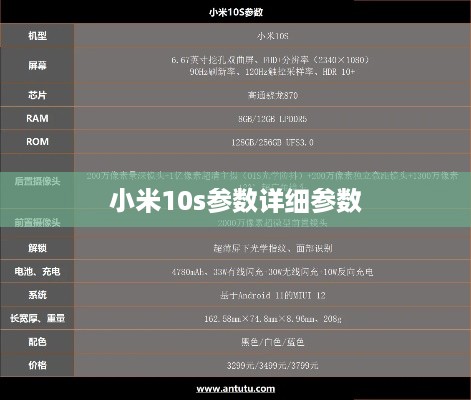Select the 芯片 row label
The height and width of the screenshot is (400, 471).
(x=37, y=95)
